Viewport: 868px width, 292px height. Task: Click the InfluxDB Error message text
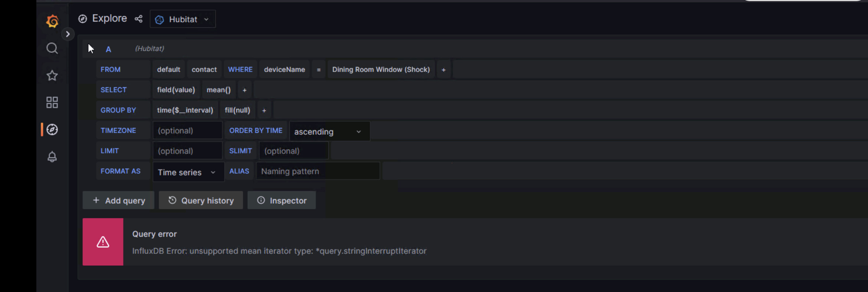(x=279, y=251)
